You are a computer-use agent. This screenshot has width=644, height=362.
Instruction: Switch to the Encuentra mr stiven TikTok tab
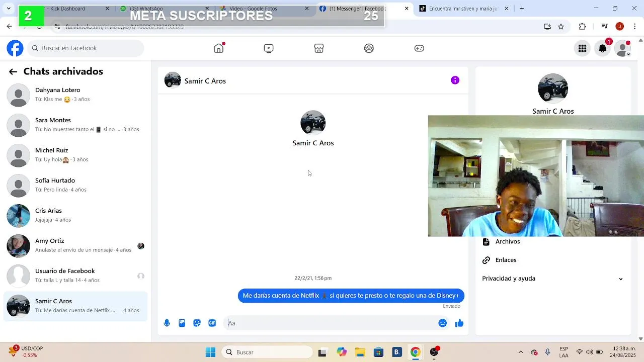coord(464,9)
